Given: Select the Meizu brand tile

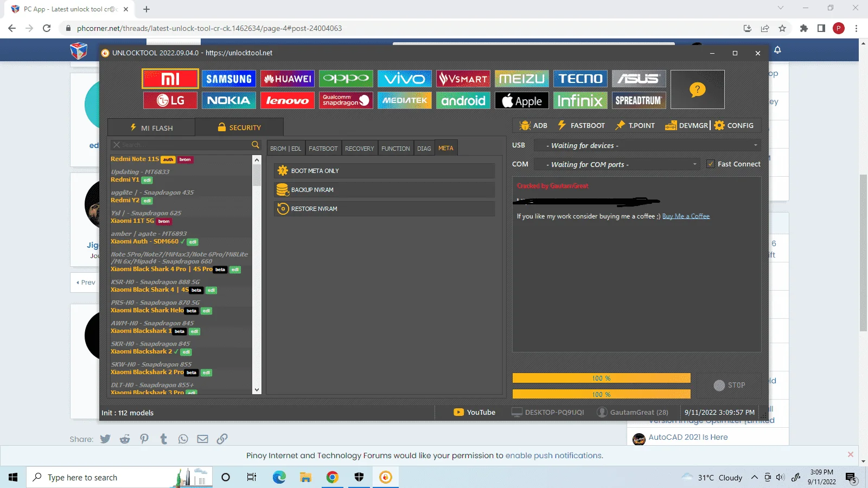Looking at the screenshot, I should 522,79.
